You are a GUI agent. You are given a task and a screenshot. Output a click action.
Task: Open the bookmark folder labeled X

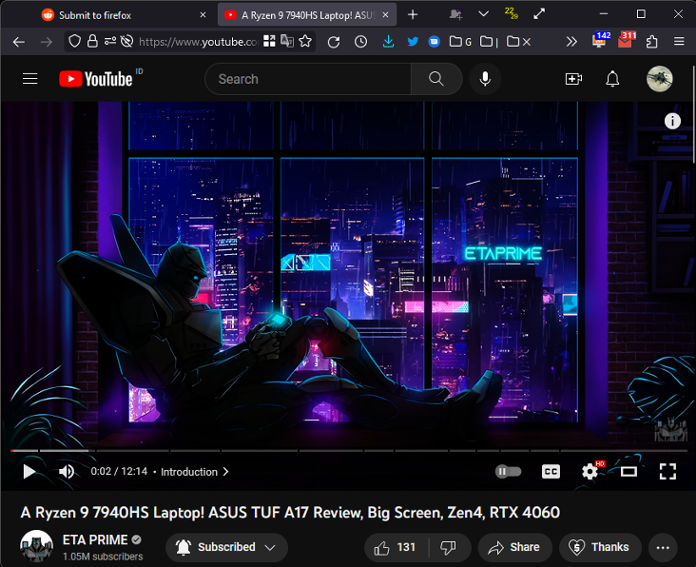(x=518, y=42)
